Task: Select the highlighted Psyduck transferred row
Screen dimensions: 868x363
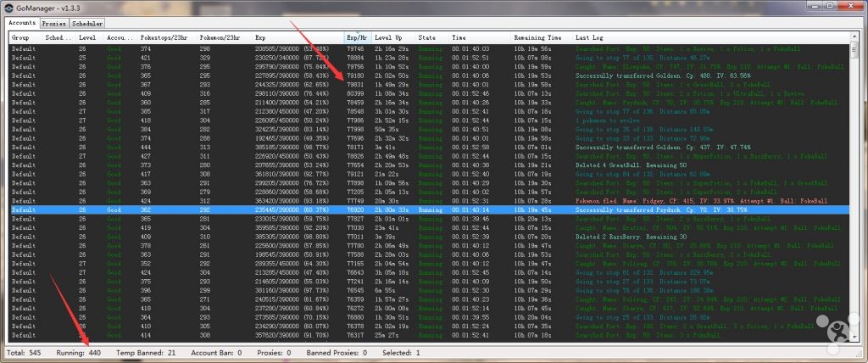Action: 424,208
